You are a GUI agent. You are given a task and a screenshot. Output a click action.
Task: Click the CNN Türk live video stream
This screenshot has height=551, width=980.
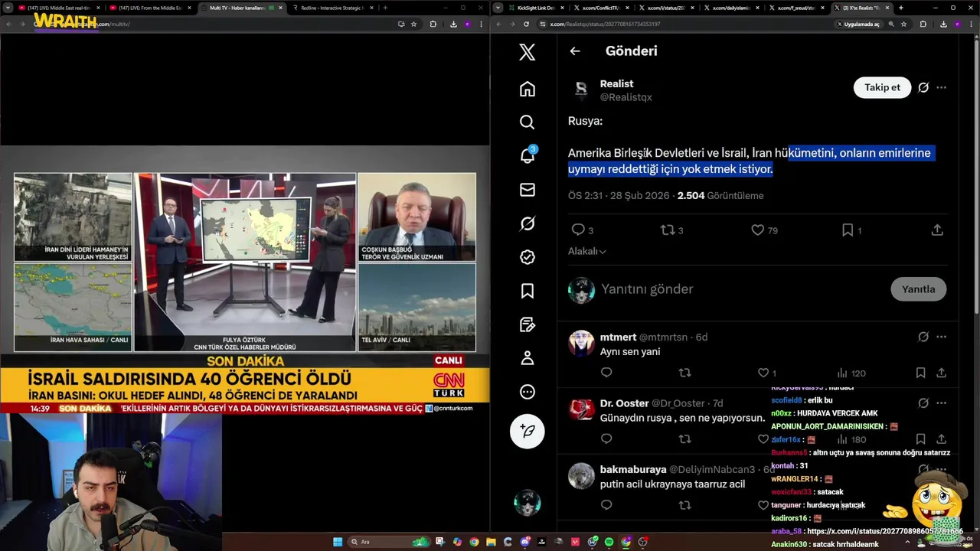pyautogui.click(x=245, y=279)
